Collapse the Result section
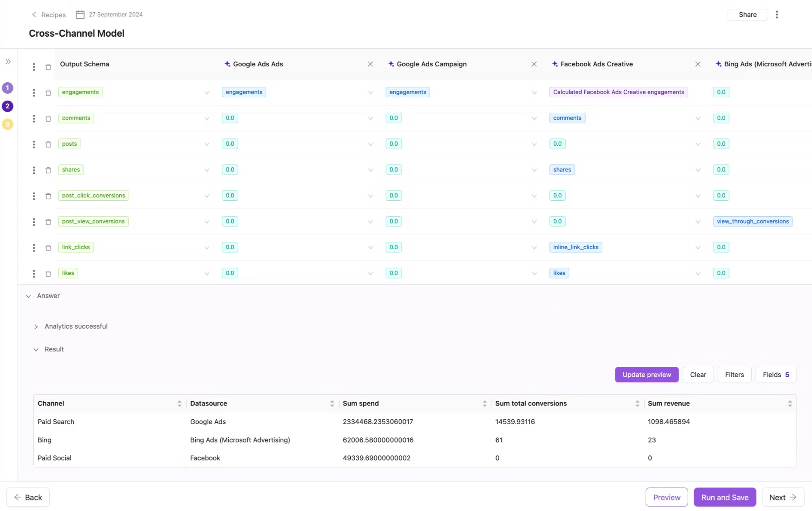This screenshot has height=511, width=812. [36, 349]
